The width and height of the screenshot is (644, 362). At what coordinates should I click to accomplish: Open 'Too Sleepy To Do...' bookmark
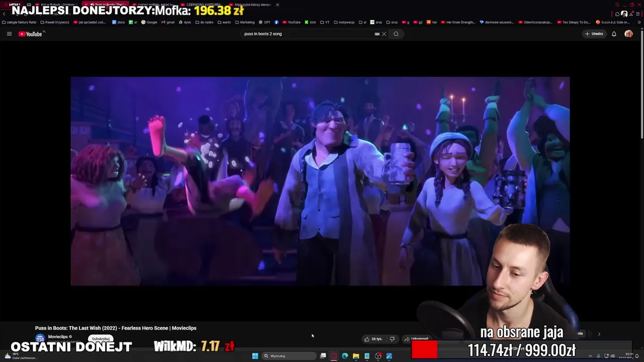[574, 22]
